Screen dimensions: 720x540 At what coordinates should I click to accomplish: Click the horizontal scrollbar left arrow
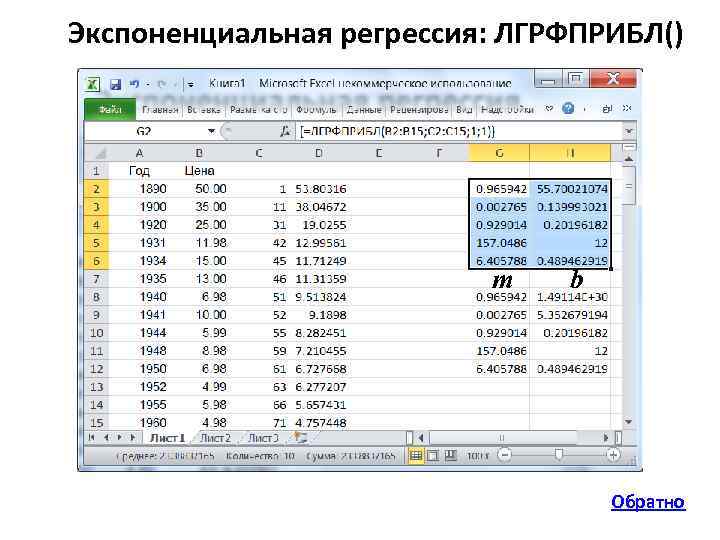click(421, 438)
